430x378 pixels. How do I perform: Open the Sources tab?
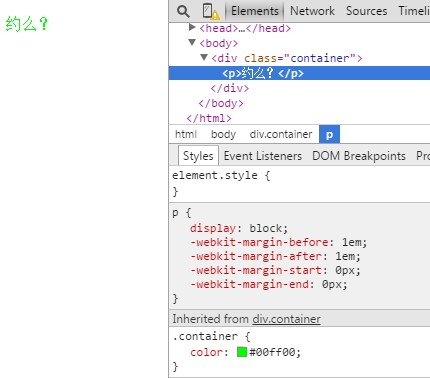click(366, 11)
